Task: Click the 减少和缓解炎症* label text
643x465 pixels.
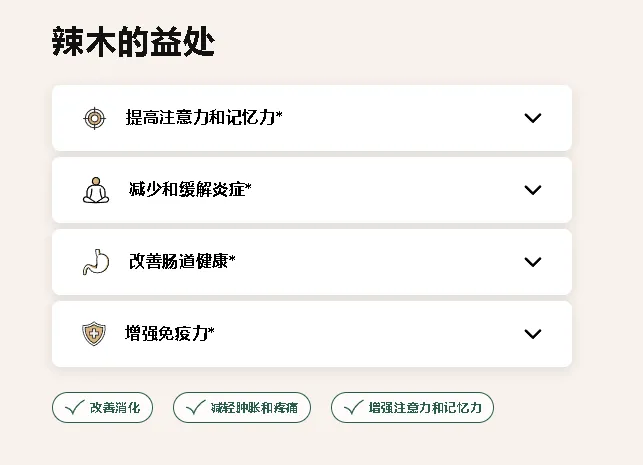Action: click(190, 190)
